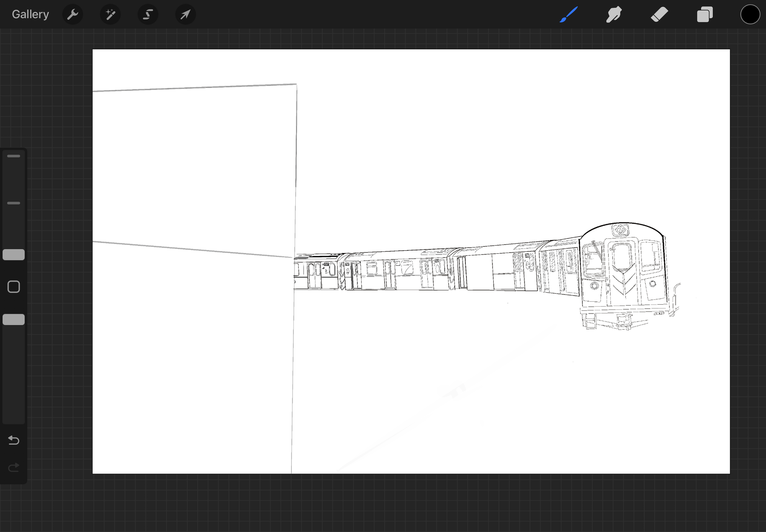Select the Eraser tool
This screenshot has height=532, width=766.
(x=659, y=15)
